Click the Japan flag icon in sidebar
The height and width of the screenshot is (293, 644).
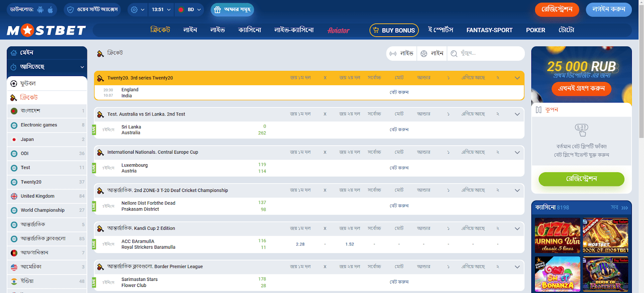(x=14, y=139)
